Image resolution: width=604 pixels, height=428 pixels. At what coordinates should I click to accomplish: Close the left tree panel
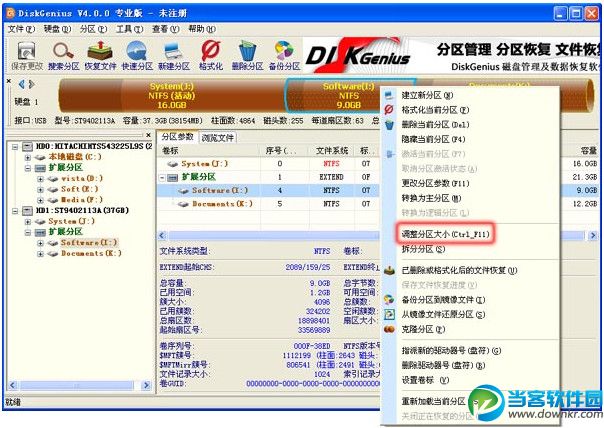149,135
